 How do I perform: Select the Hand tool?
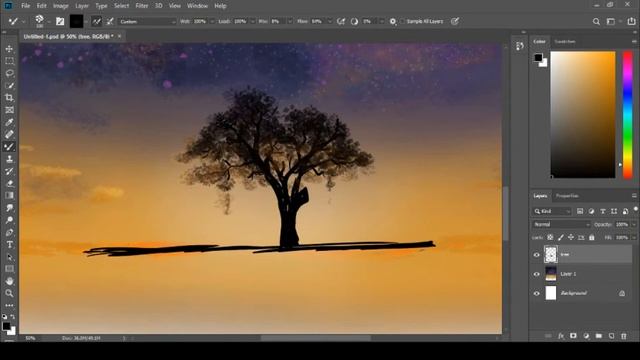coord(9,281)
